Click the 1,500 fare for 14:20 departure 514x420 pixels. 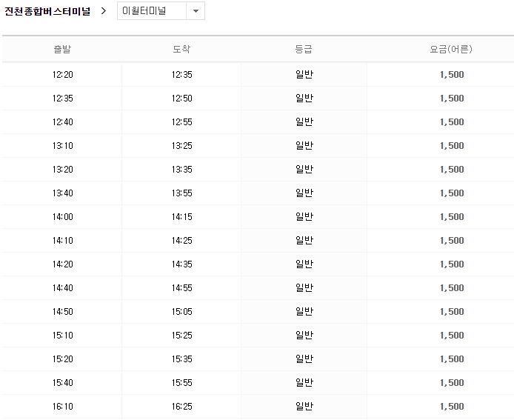(x=451, y=264)
